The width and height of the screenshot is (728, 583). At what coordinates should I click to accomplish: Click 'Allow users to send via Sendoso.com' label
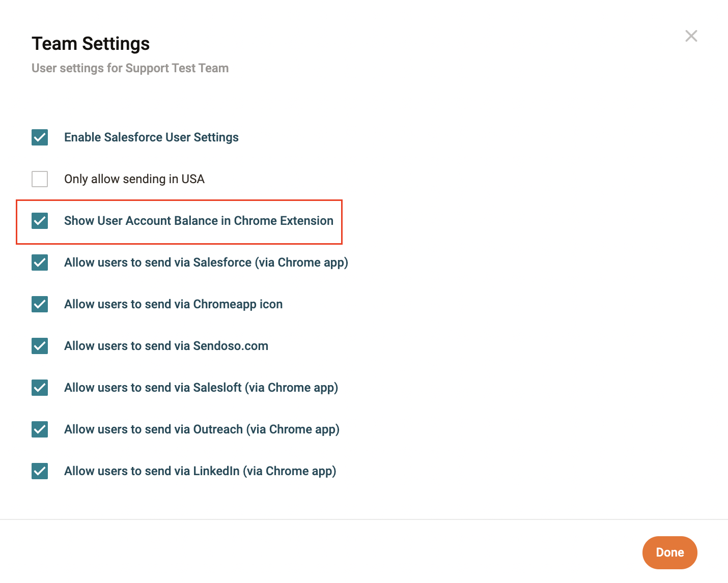[x=166, y=346]
